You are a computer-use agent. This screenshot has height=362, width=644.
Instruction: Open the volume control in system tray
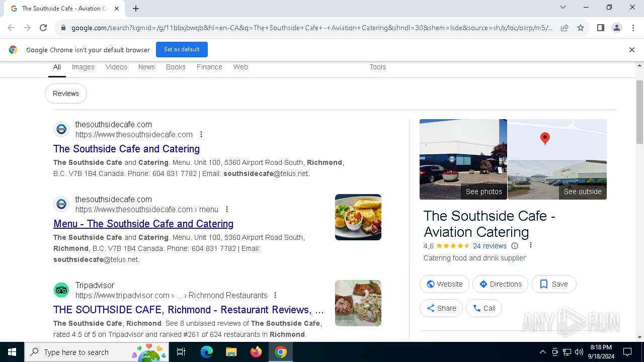(x=579, y=352)
